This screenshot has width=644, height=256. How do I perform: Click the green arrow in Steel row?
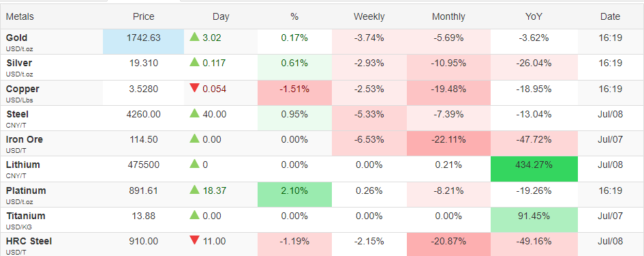194,113
